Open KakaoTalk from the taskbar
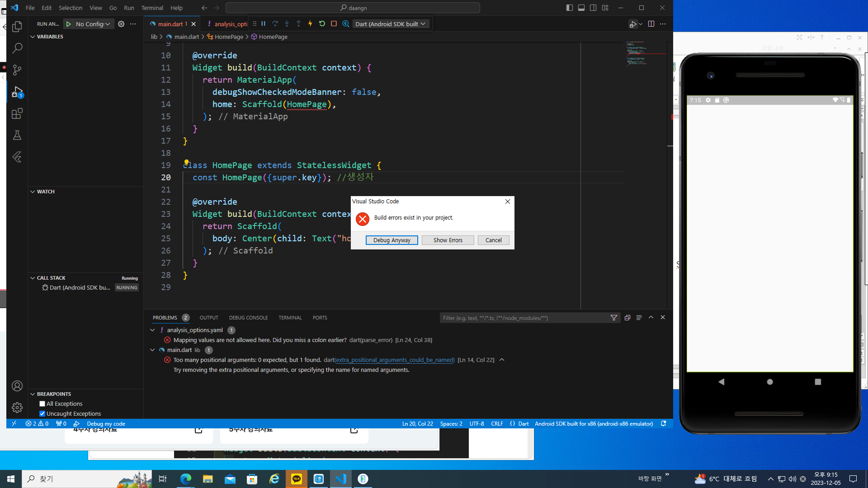868x488 pixels. coord(297,479)
